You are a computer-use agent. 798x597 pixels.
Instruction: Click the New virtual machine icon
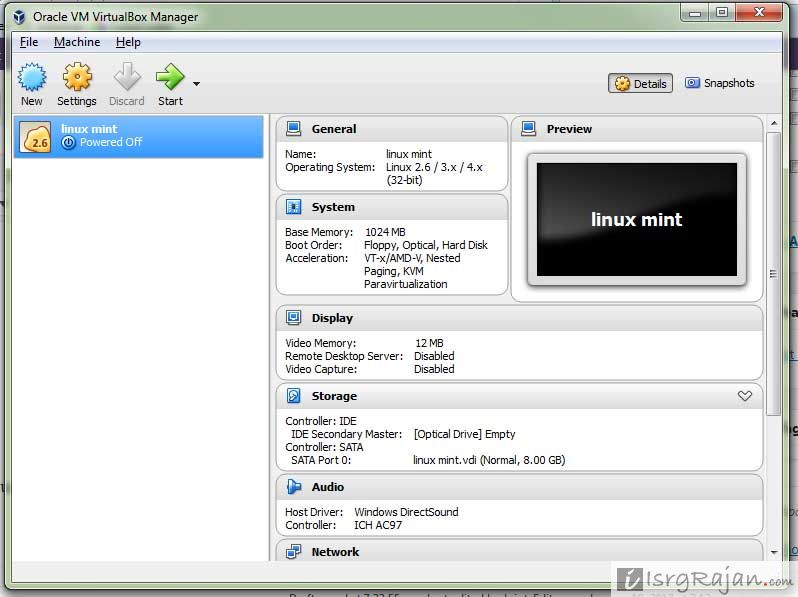pyautogui.click(x=32, y=77)
